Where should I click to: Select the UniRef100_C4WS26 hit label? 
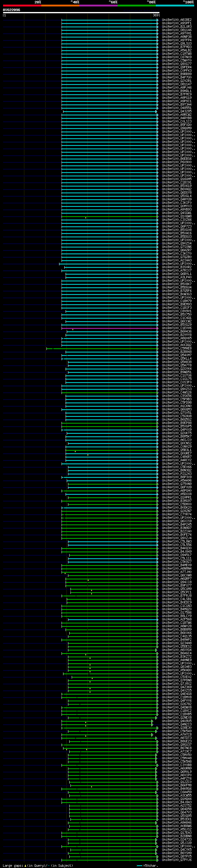(177, 393)
